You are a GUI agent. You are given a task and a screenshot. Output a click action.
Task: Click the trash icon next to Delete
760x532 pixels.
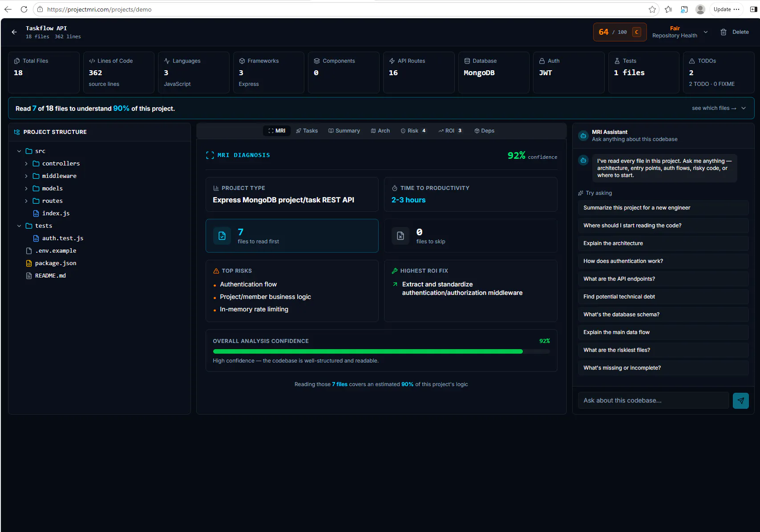pyautogui.click(x=724, y=32)
